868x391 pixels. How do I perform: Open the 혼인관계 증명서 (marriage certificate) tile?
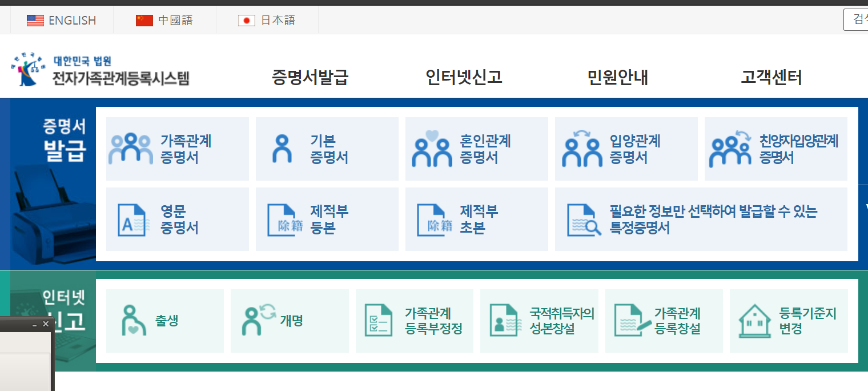(476, 149)
